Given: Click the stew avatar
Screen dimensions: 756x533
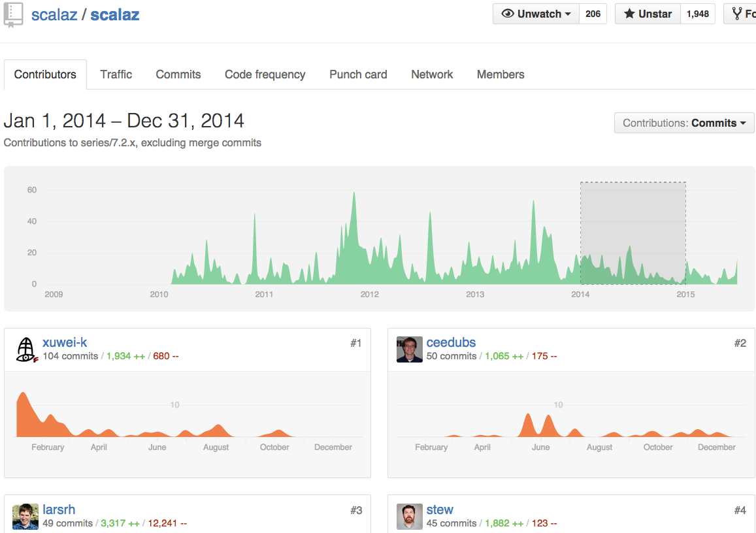Looking at the screenshot, I should point(409,517).
